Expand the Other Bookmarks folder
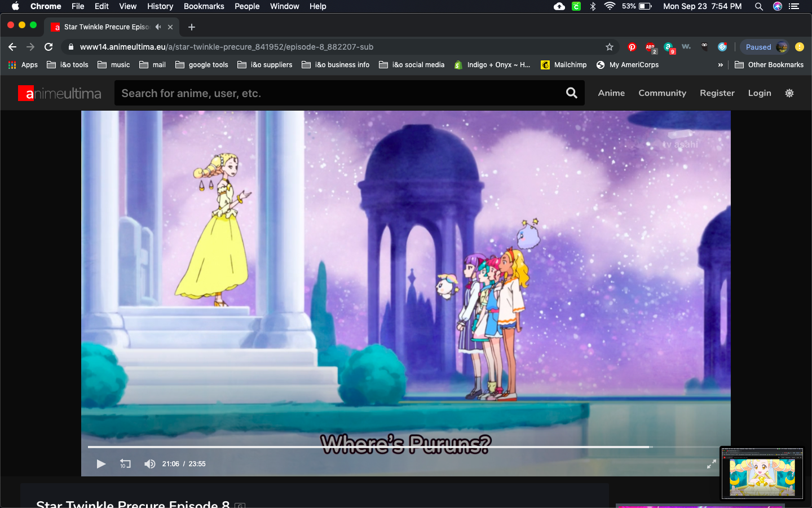The width and height of the screenshot is (812, 508). (769, 65)
